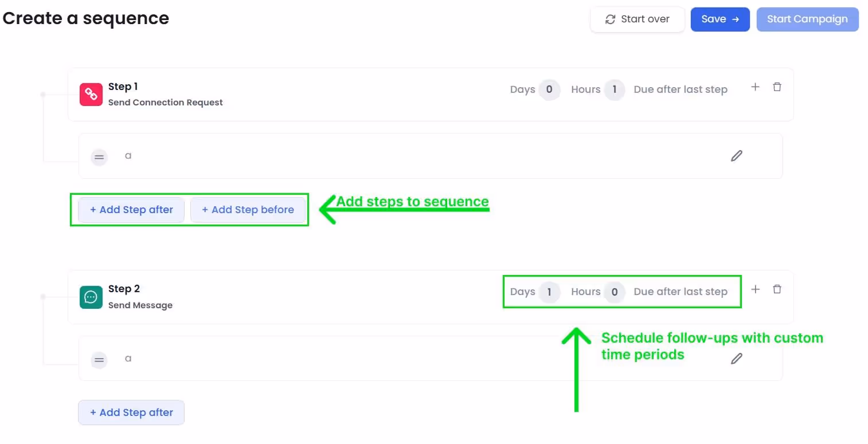Click the Days value field on Step 2

pos(549,292)
